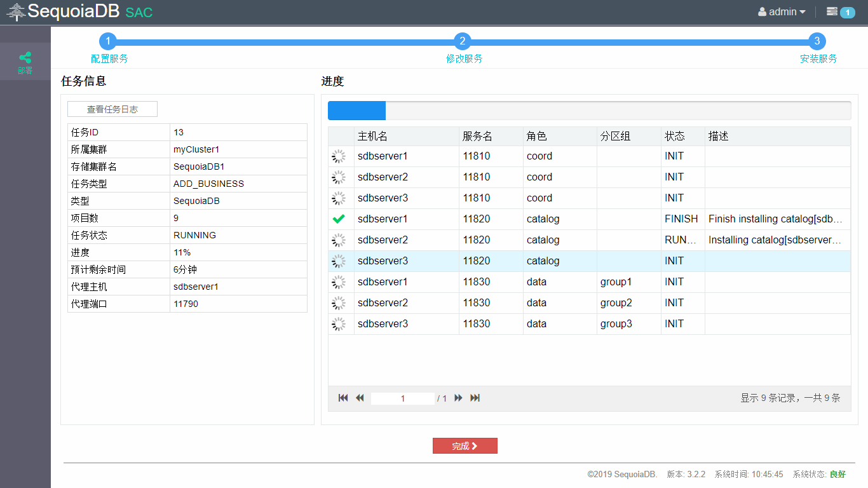
Task: Click spinner icon for sdbserver3 catalog row
Action: 339,261
